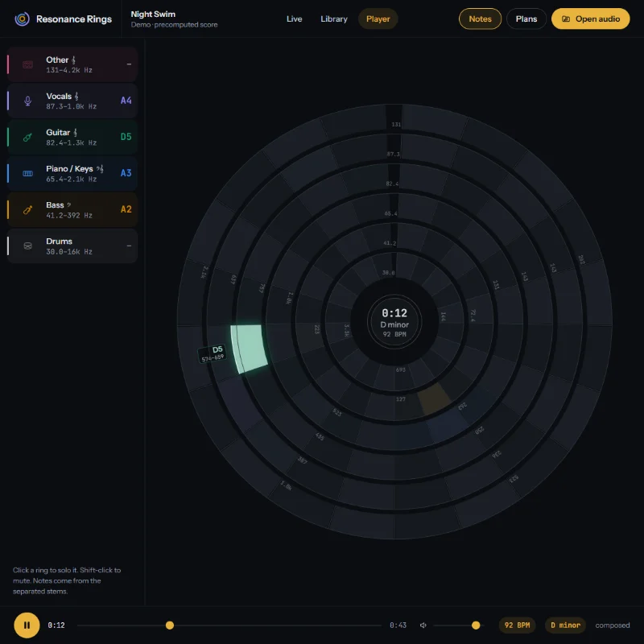Solo the Guitar stem card

click(x=72, y=137)
